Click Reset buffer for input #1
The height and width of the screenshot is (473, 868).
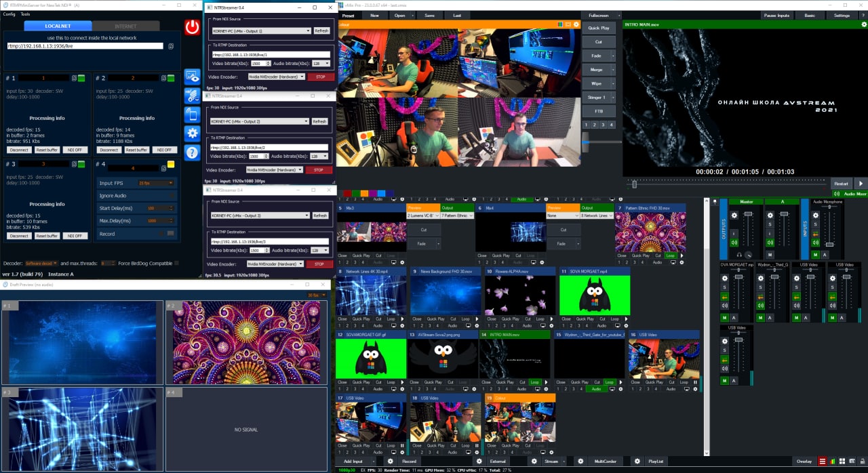pyautogui.click(x=46, y=150)
